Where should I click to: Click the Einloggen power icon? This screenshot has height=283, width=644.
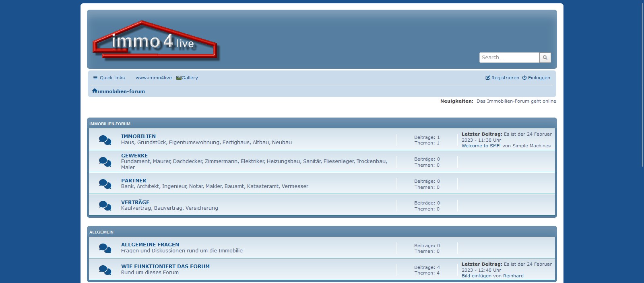(x=524, y=78)
